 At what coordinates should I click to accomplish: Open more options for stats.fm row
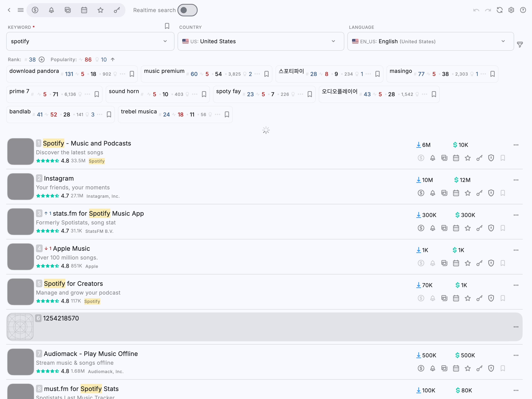coord(516,215)
